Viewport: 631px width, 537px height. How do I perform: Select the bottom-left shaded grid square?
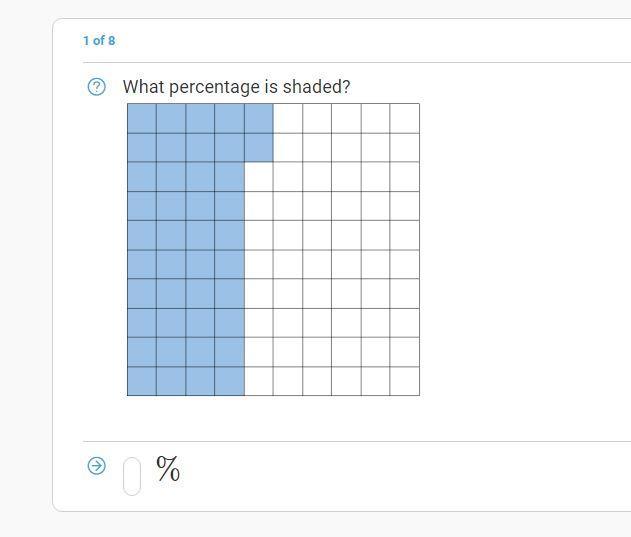coord(142,381)
